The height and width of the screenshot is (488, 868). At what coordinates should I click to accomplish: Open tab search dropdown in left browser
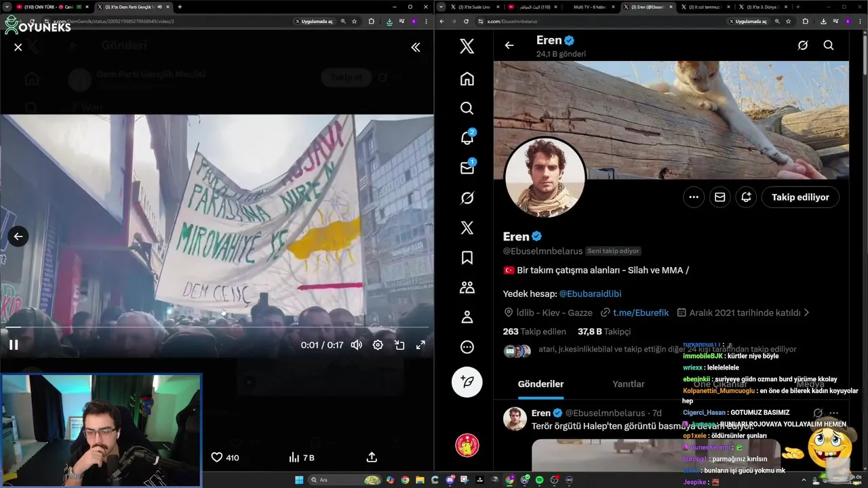[x=7, y=7]
